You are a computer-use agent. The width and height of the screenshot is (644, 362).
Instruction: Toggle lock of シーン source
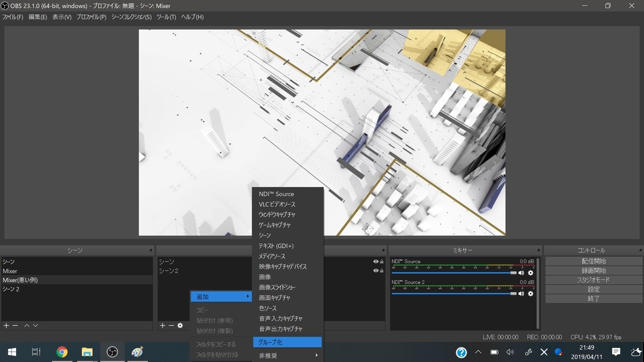[382, 262]
